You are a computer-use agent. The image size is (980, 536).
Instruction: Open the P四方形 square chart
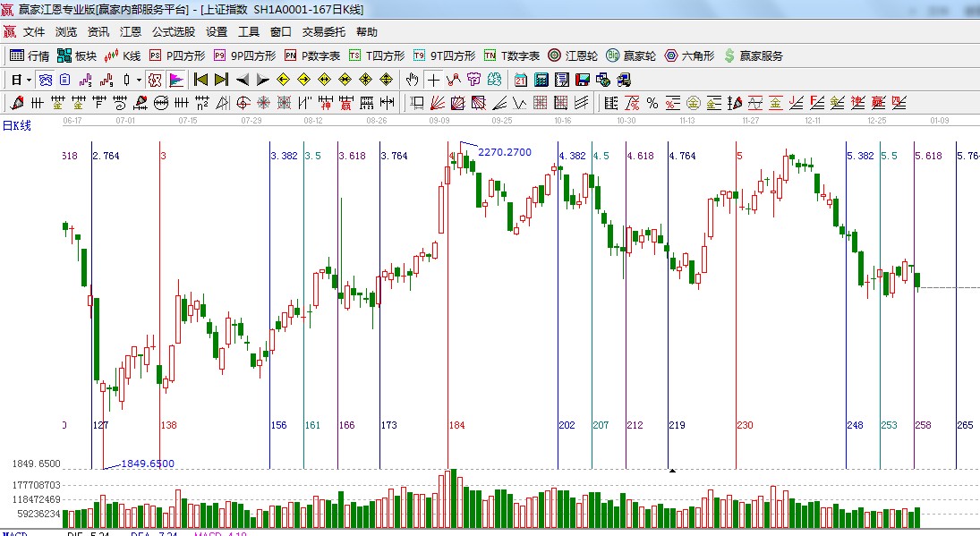[x=177, y=55]
